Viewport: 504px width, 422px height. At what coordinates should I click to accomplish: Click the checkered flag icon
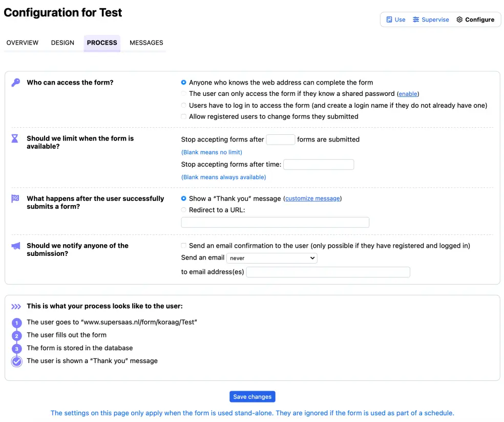coord(15,198)
